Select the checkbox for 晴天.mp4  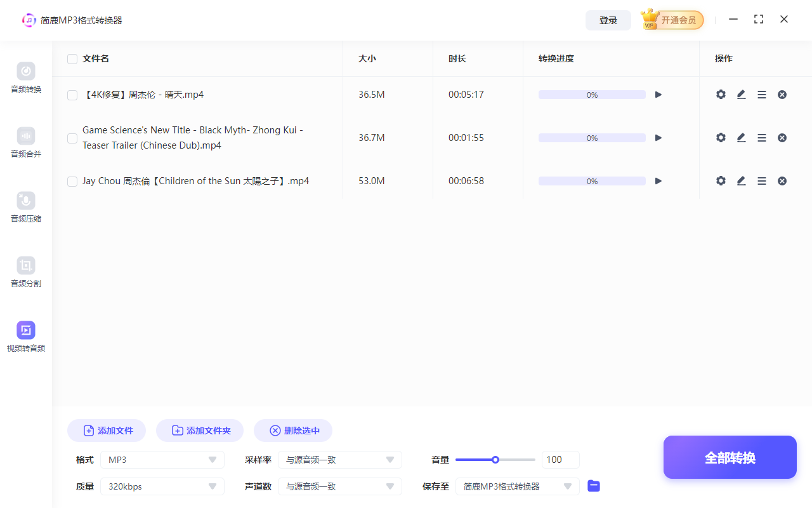pyautogui.click(x=72, y=95)
